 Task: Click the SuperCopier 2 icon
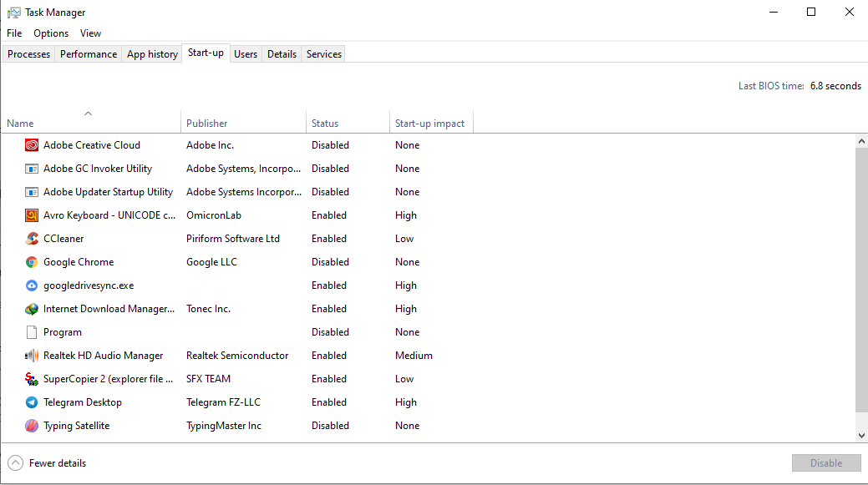32,379
